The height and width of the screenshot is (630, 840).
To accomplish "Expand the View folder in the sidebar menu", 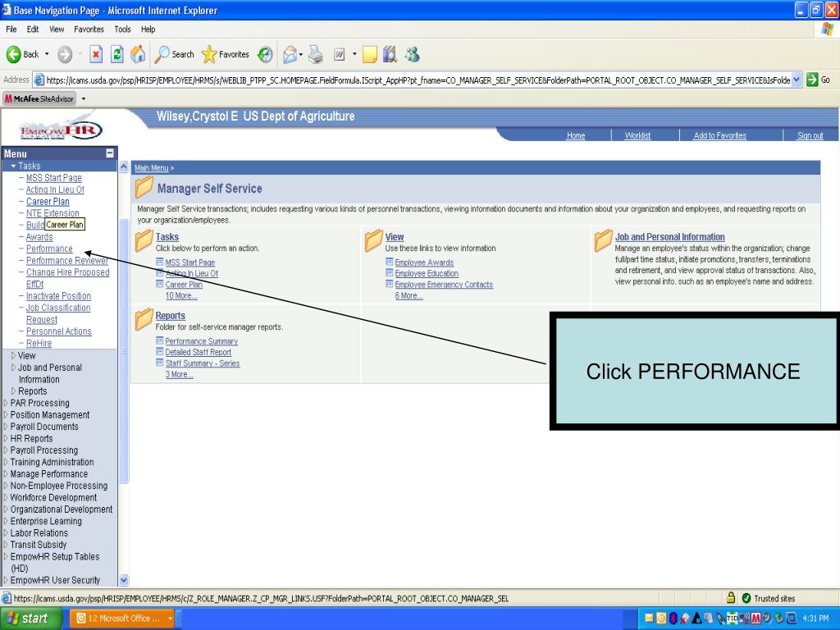I will 13,355.
